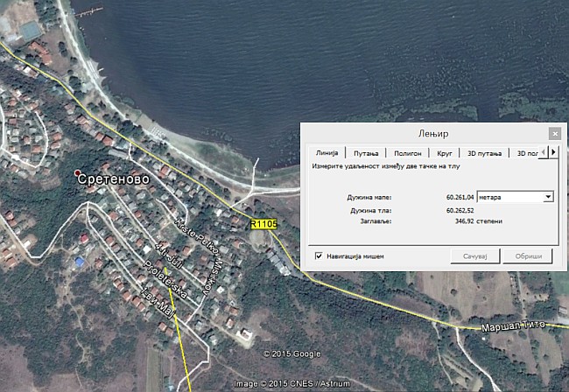Click the R1105 road shield

point(263,225)
